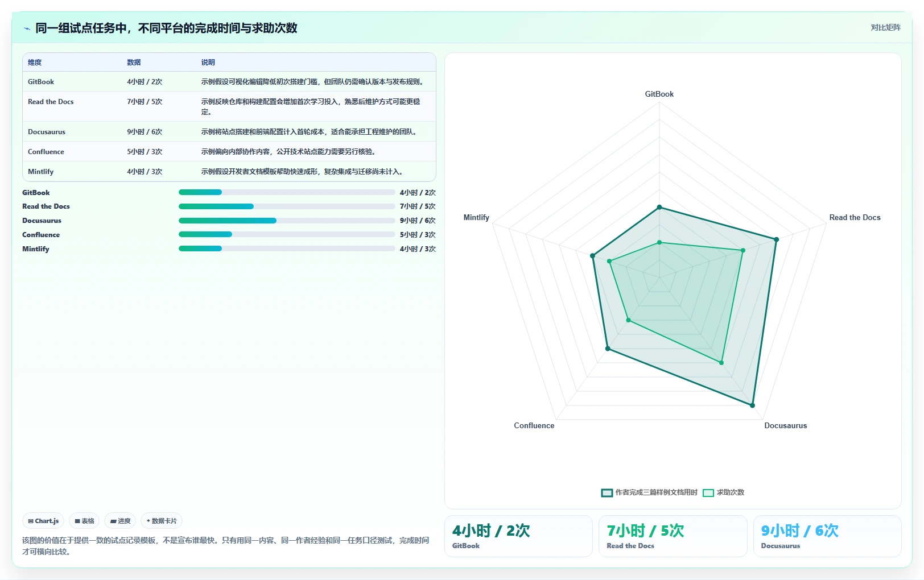The width and height of the screenshot is (924, 580).
Task: Click the 数据卡片 tag chip
Action: [x=162, y=521]
